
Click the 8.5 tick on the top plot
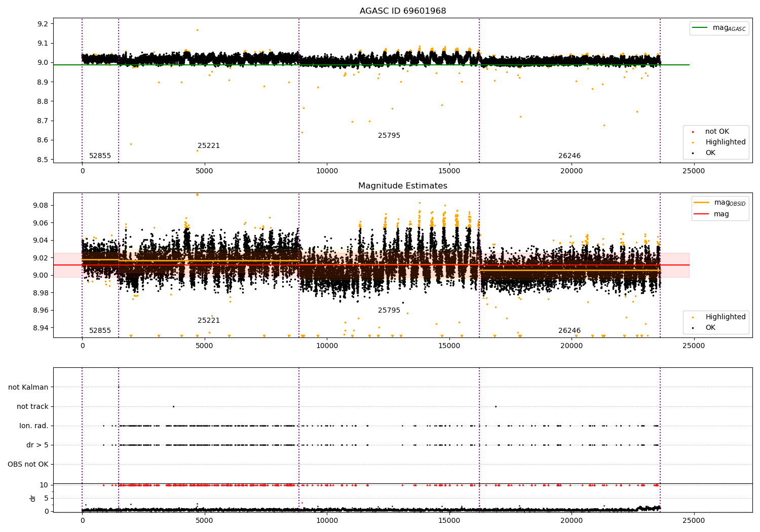coord(43,160)
